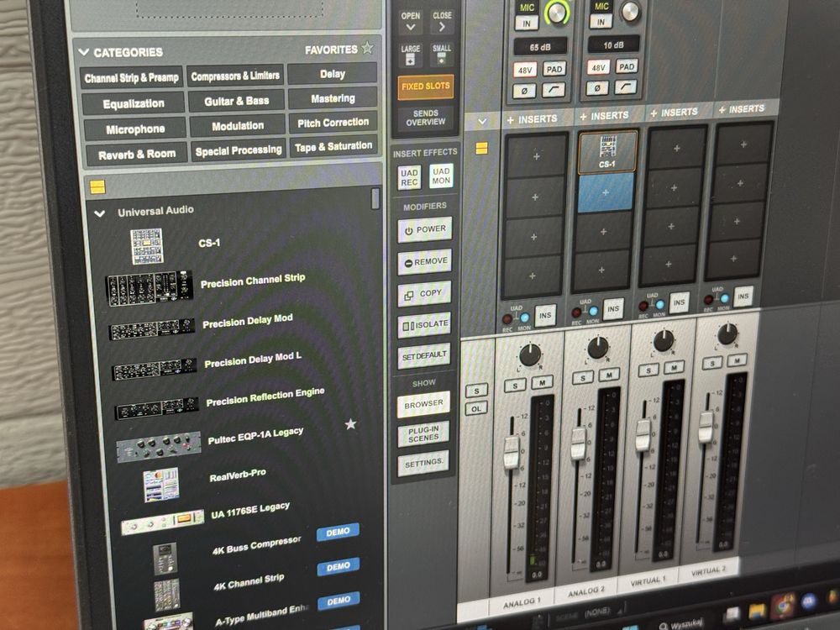Choose the Precision Channel Strip plug-in
This screenshot has width=840, height=630.
tap(253, 281)
